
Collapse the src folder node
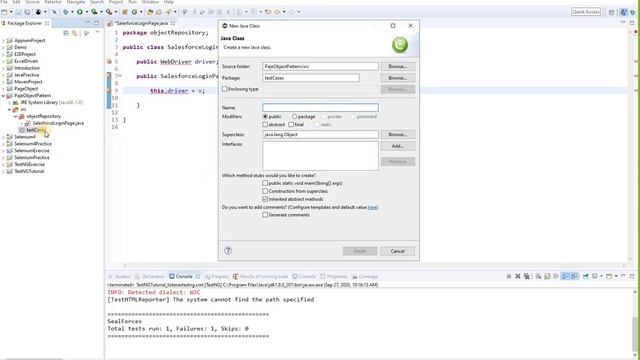coord(9,109)
